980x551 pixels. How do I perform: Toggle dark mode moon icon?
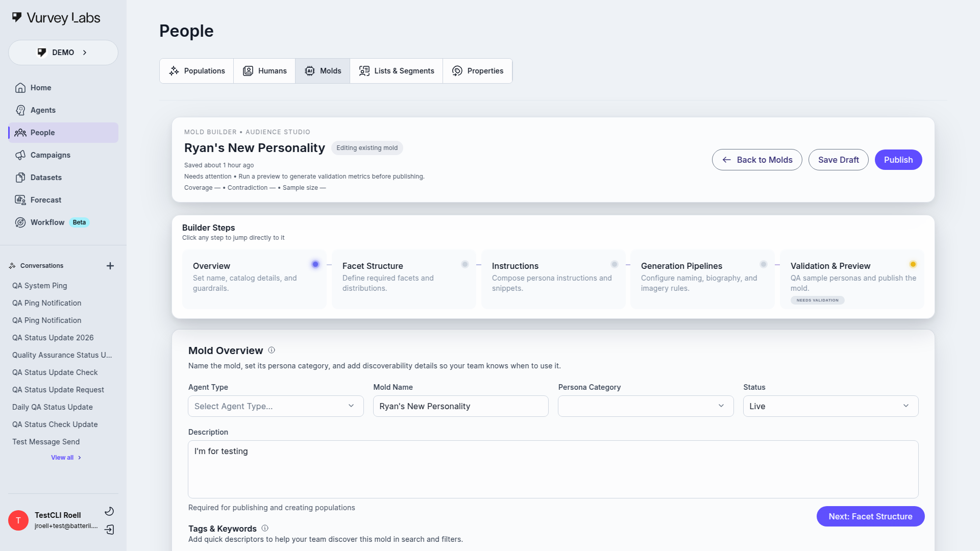tap(109, 511)
